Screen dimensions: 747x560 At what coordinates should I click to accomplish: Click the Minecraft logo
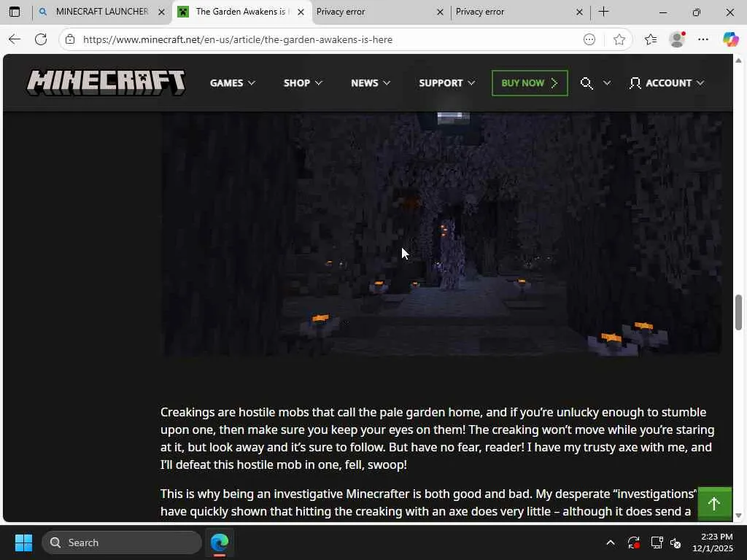coord(106,83)
